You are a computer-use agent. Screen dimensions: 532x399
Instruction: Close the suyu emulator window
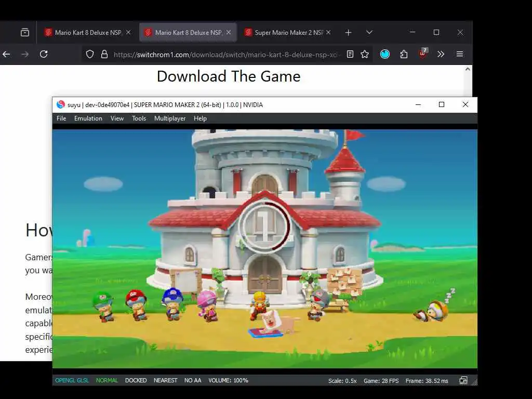[x=465, y=104]
